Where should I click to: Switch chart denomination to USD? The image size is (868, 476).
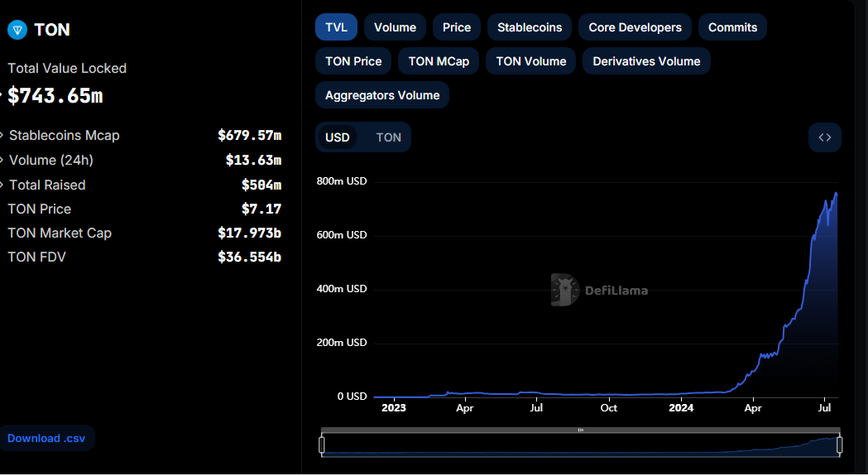click(x=337, y=137)
